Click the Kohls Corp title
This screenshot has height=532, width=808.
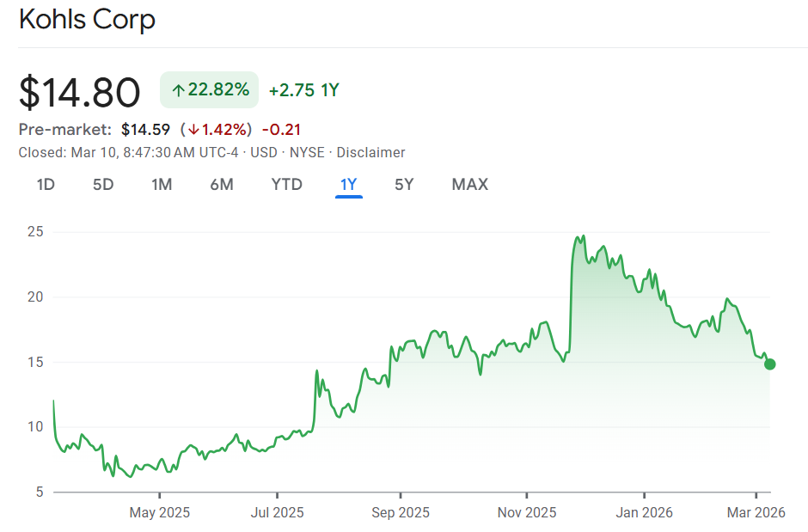click(87, 20)
